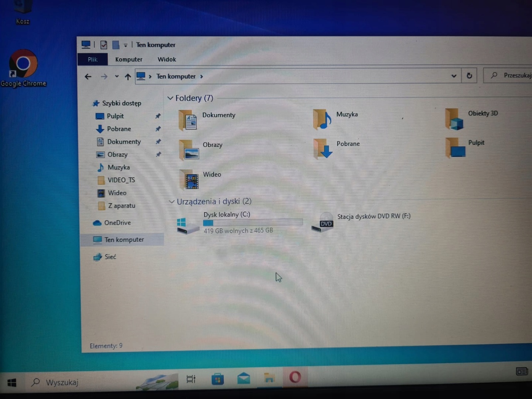Unpin Dokumenty using its pin icon
The width and height of the screenshot is (532, 399).
tap(158, 141)
